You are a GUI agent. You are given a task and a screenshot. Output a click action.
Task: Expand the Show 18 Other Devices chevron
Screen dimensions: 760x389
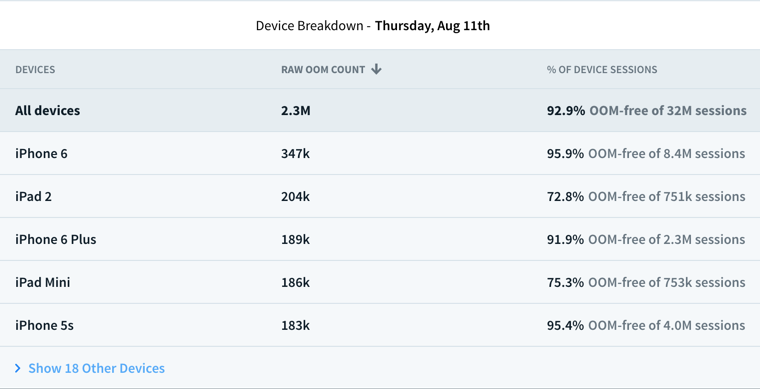(18, 368)
